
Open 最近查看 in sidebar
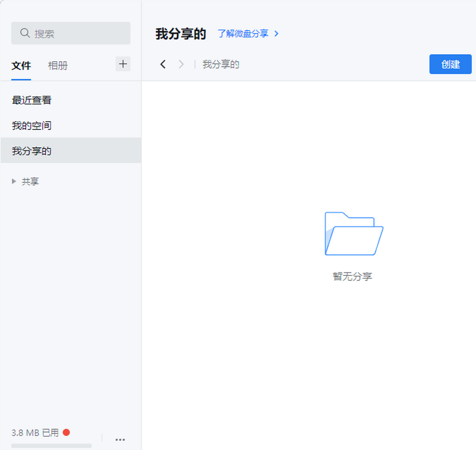pyautogui.click(x=71, y=100)
